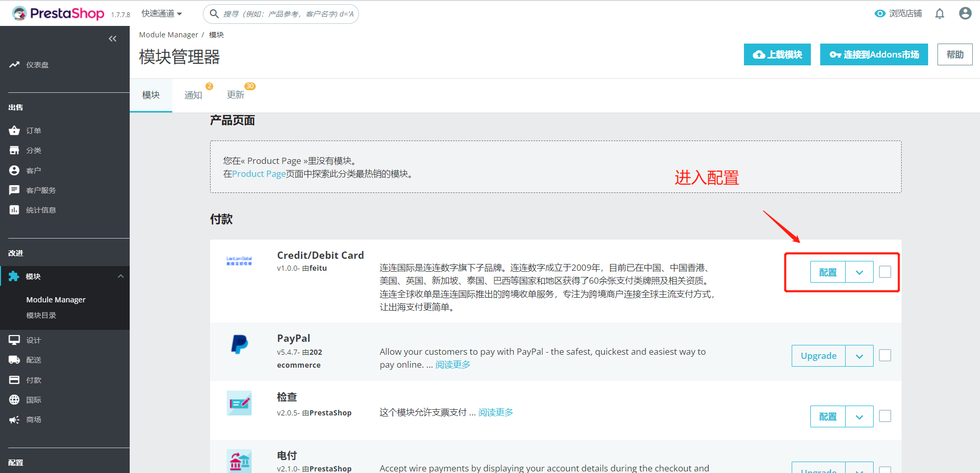This screenshot has width=980, height=473.
Task: Switch to the 通知 tab
Action: click(194, 95)
